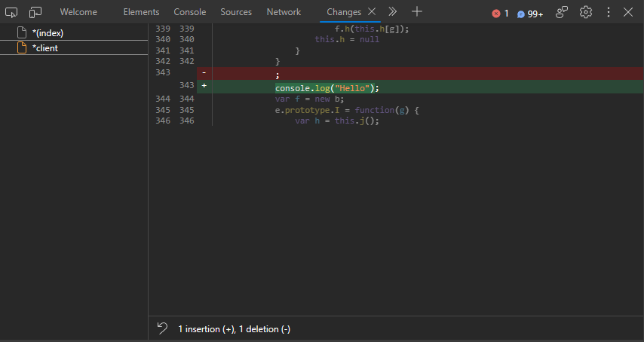Open the Welcome tab
Viewport: 644px width, 342px height.
(x=78, y=12)
